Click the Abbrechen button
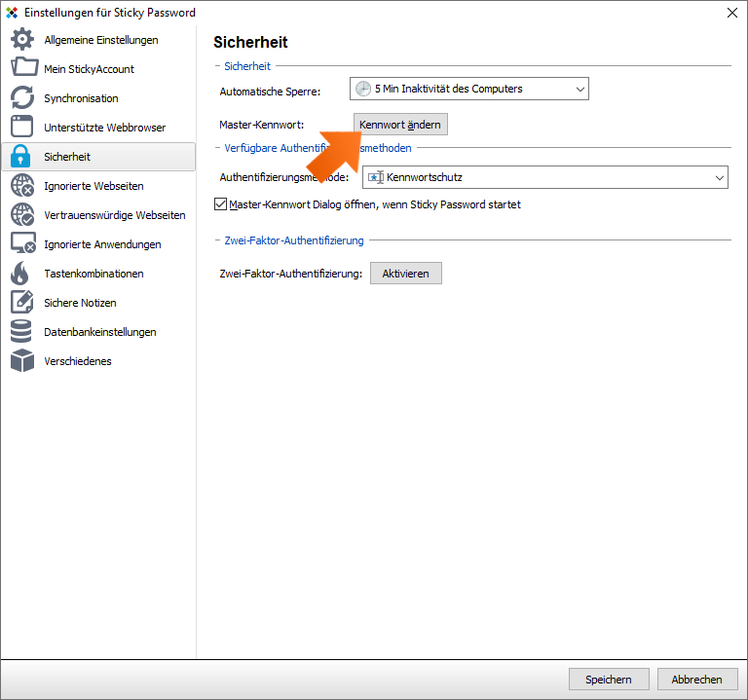Image resolution: width=748 pixels, height=700 pixels. point(697,679)
